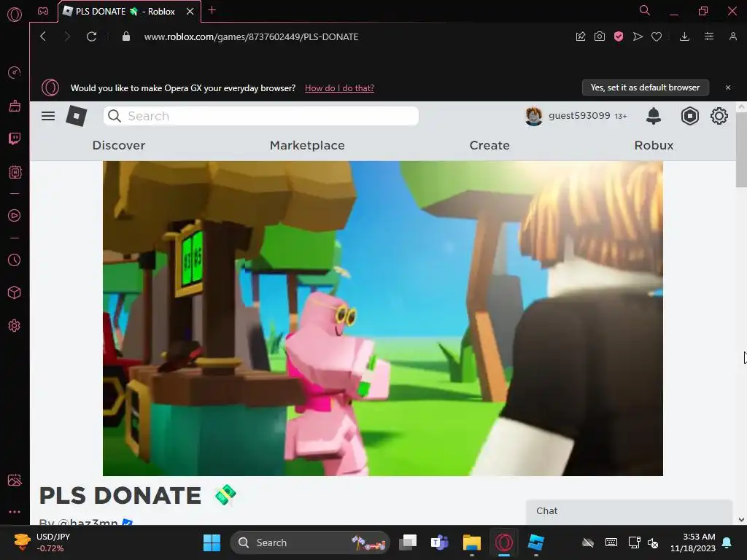Viewport: 747px width, 560px height.
Task: Open the Player icon in sidebar
Action: coord(15,216)
